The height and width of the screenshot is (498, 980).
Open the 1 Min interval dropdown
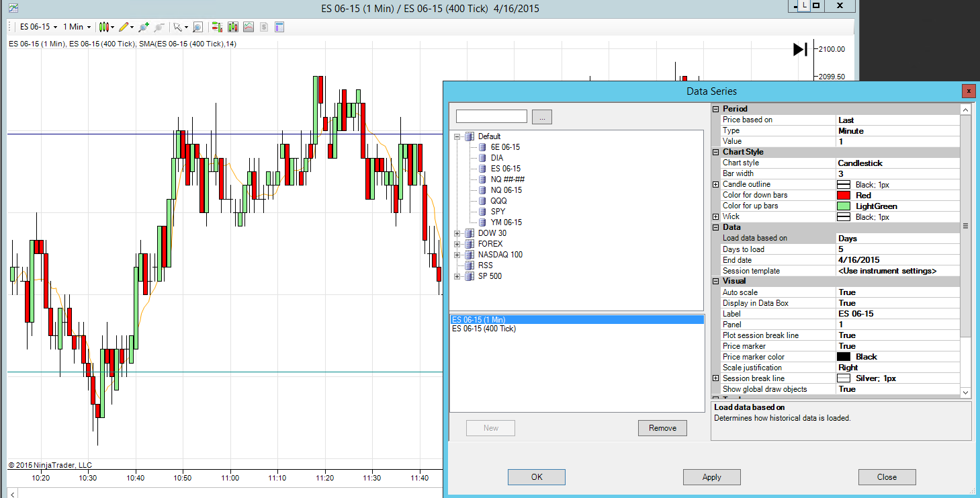[x=77, y=27]
